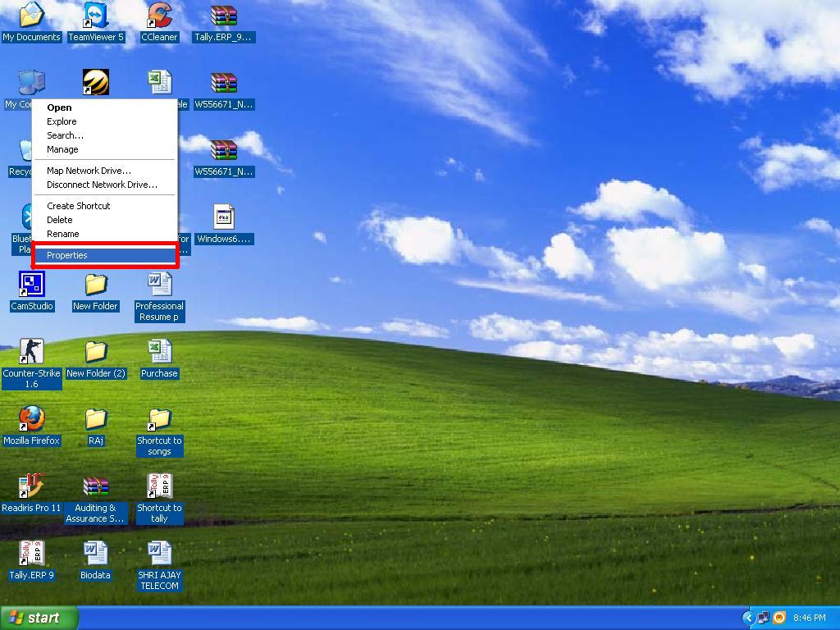
Task: Choose Open in the context menu
Action: coord(105,107)
